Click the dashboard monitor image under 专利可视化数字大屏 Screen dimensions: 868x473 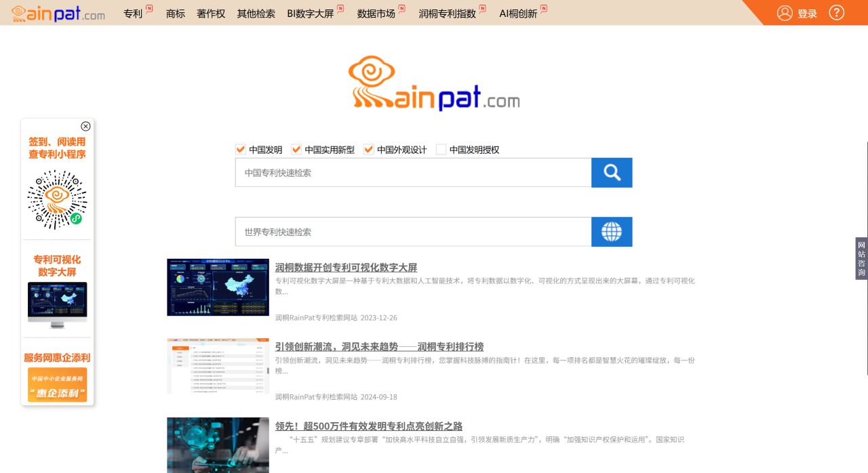tap(57, 302)
